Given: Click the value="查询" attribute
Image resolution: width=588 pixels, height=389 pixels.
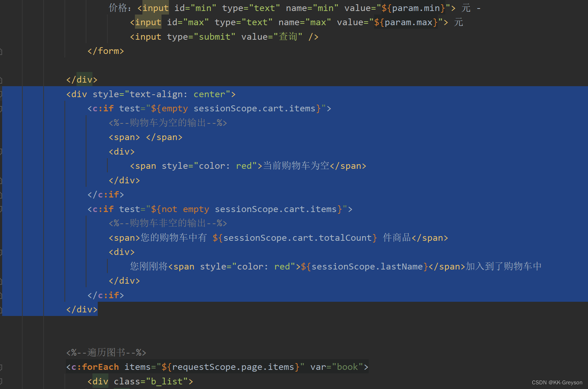Looking at the screenshot, I should coord(272,37).
